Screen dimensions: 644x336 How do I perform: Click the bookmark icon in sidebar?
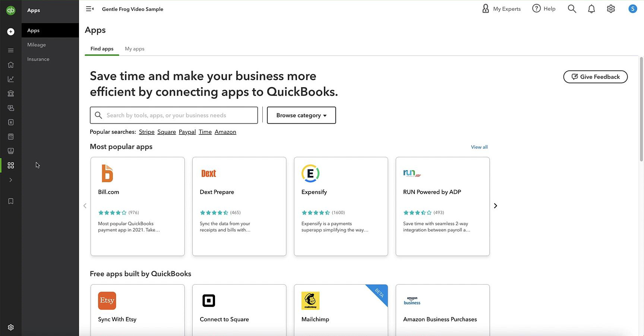point(11,201)
